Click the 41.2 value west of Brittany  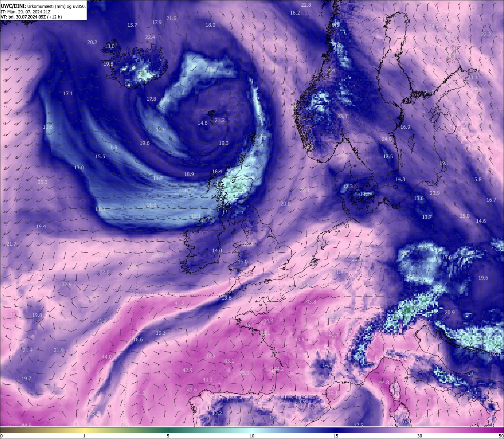point(179,304)
